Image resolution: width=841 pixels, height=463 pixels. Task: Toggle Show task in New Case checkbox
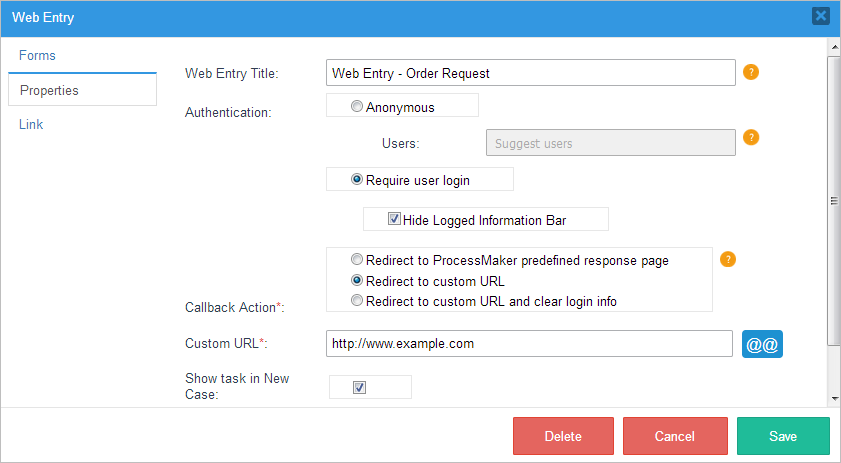360,387
